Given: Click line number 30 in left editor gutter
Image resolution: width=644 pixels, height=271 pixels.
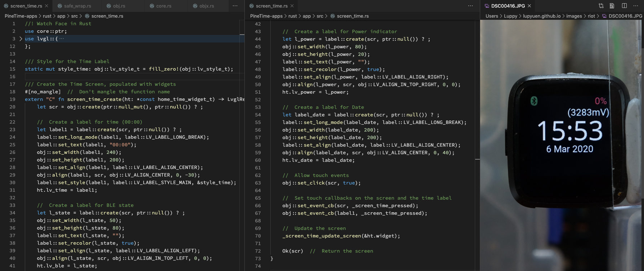Looking at the screenshot, I should [x=12, y=183].
